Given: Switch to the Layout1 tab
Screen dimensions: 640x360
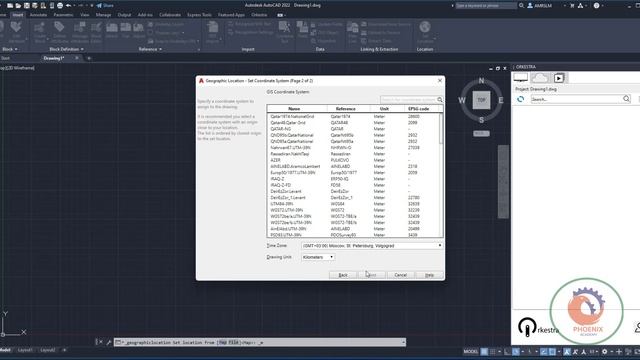Looking at the screenshot, I should (x=25, y=350).
